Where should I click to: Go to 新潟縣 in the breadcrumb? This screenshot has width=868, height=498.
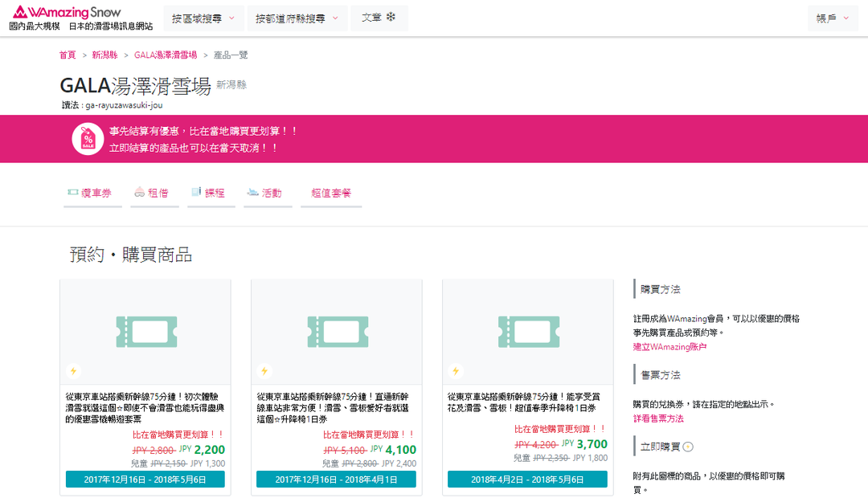tap(104, 55)
